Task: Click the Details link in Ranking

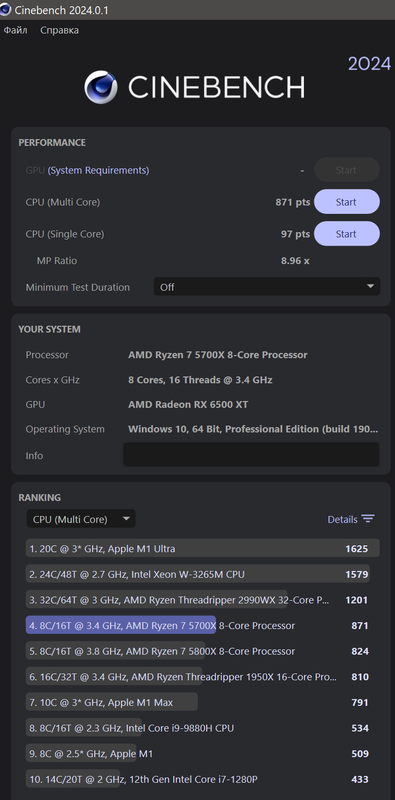Action: tap(342, 519)
